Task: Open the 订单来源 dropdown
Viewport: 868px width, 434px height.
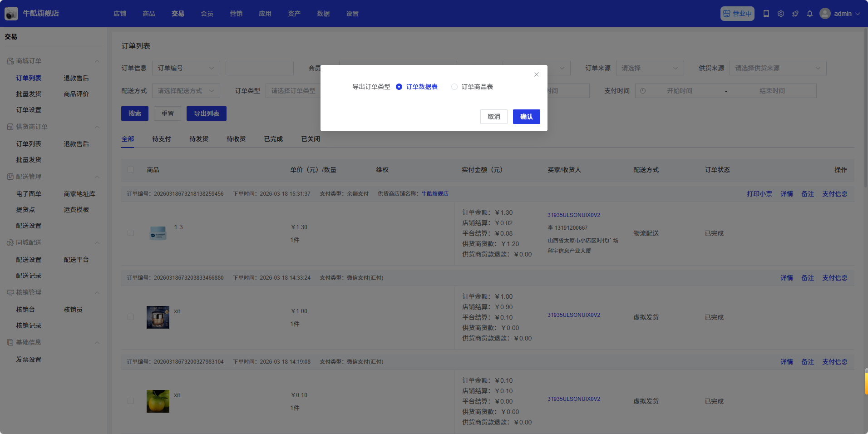Action: coord(650,68)
